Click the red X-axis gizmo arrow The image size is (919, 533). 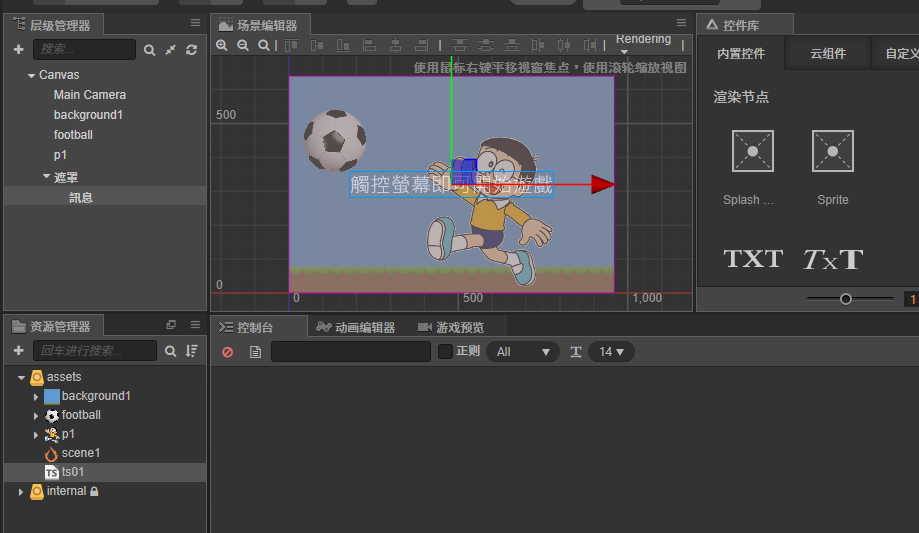pos(602,184)
